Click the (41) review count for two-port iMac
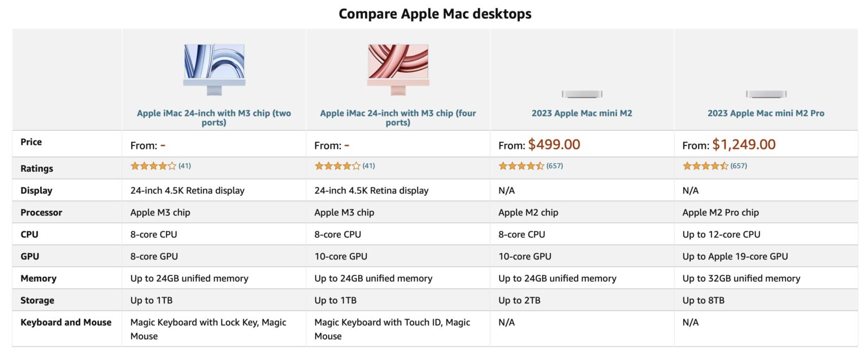 coord(189,166)
